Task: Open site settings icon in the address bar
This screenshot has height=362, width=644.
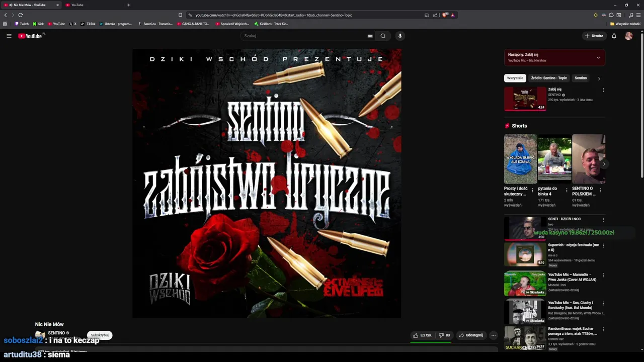Action: (x=190, y=15)
